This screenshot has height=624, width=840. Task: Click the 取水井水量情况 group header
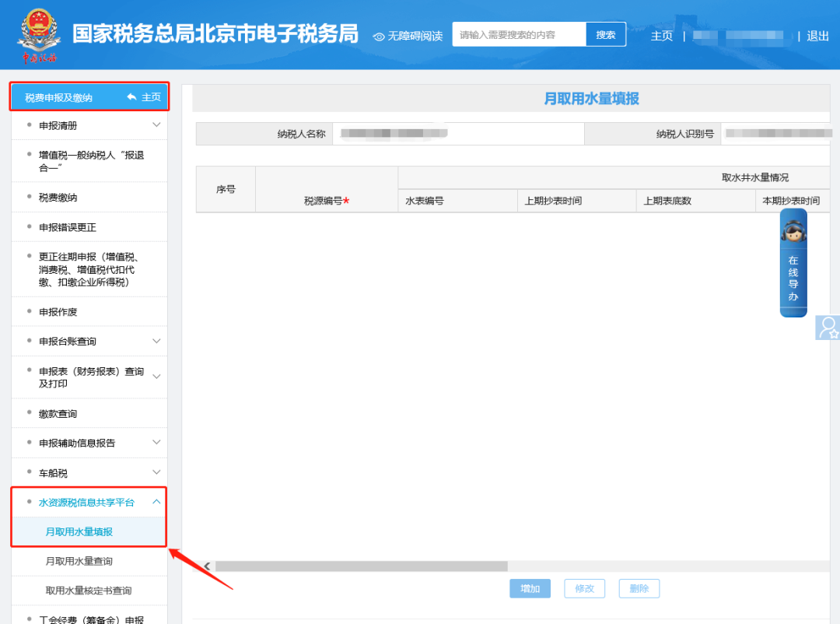tap(754, 177)
